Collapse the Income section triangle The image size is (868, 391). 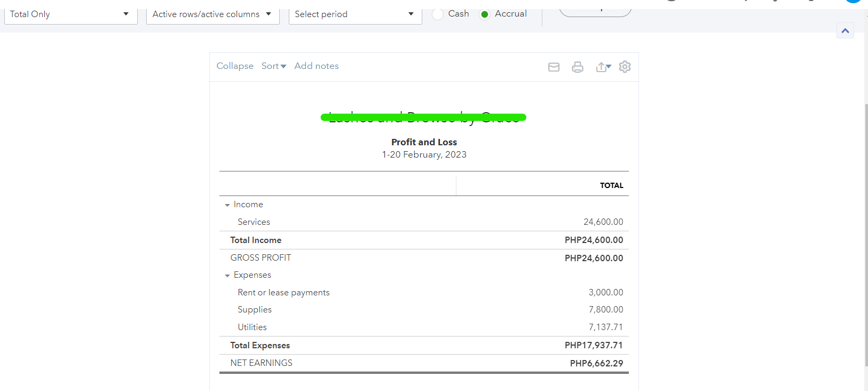(227, 205)
